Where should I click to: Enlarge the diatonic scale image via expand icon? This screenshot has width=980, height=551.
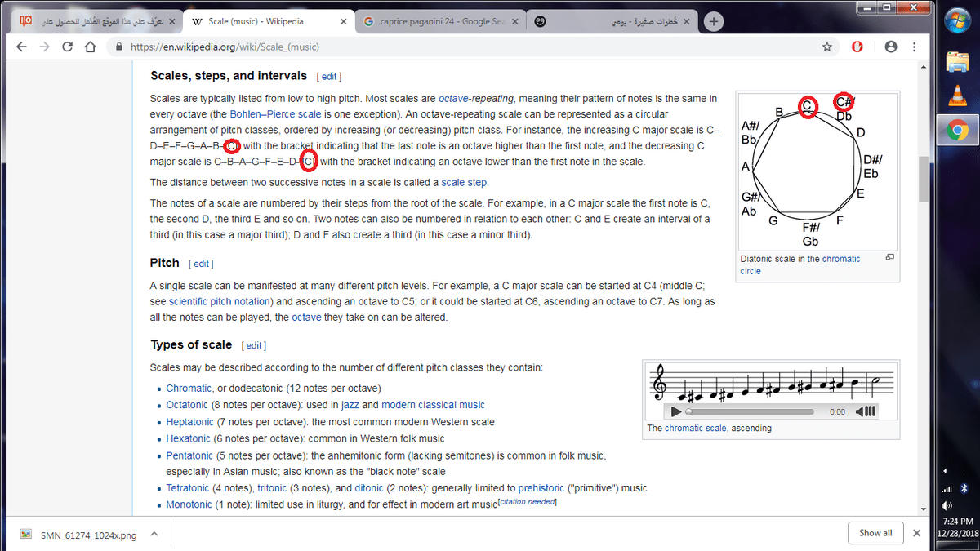(889, 258)
